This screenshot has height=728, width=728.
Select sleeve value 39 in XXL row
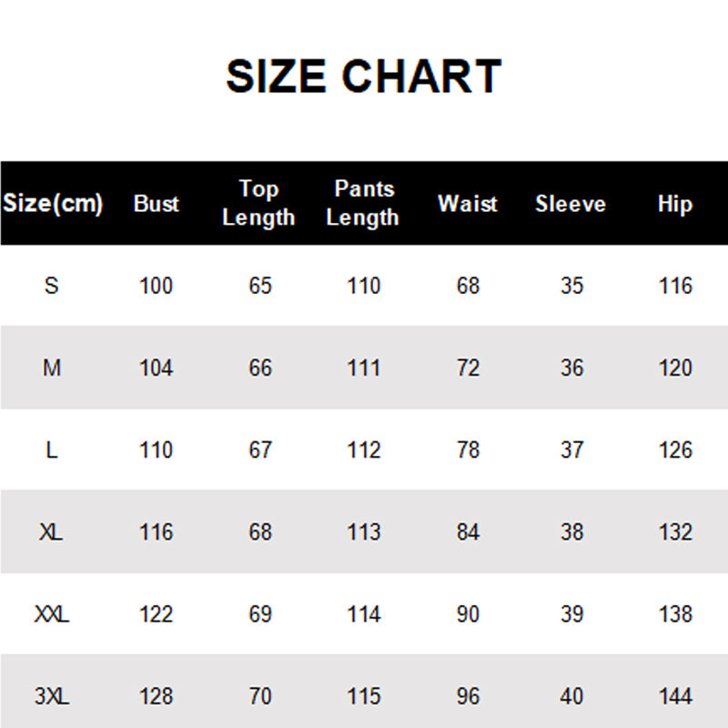(571, 614)
